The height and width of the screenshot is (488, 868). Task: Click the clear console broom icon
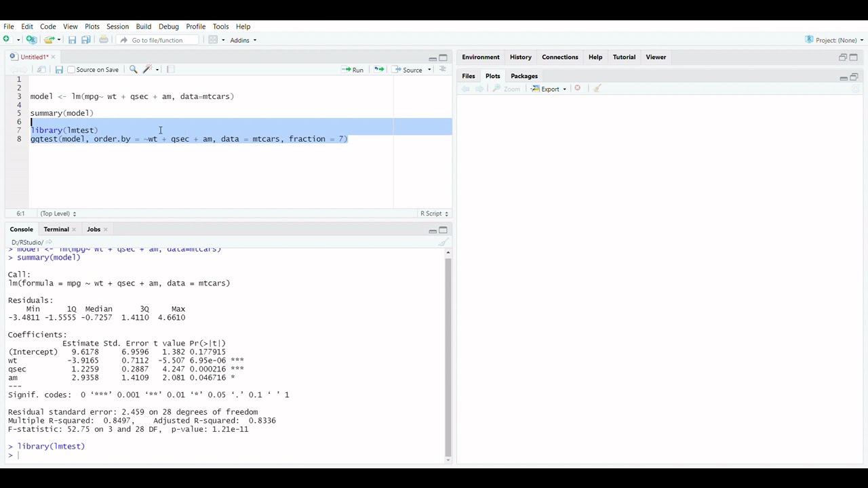(443, 242)
